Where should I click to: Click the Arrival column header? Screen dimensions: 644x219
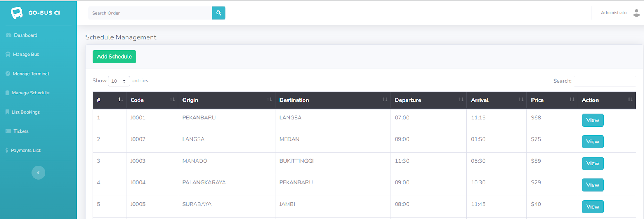497,100
